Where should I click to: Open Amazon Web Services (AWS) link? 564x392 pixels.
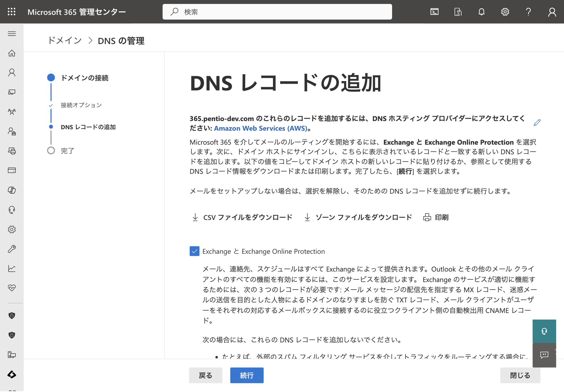[260, 128]
